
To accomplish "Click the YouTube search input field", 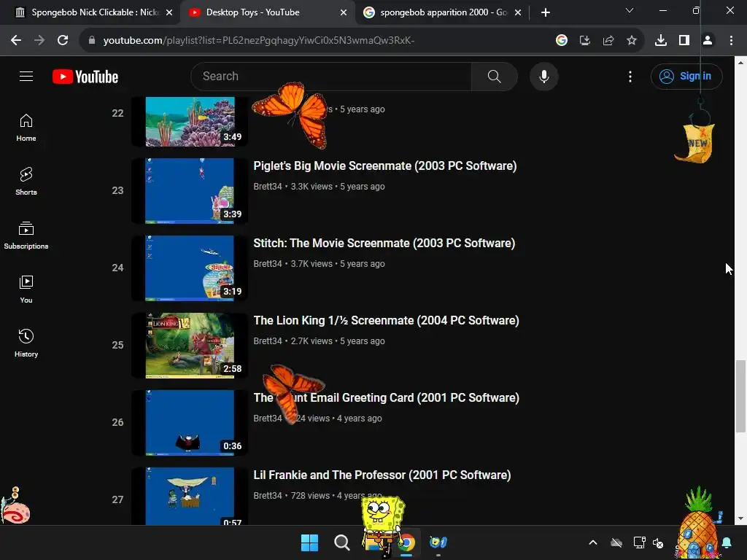I will (331, 76).
